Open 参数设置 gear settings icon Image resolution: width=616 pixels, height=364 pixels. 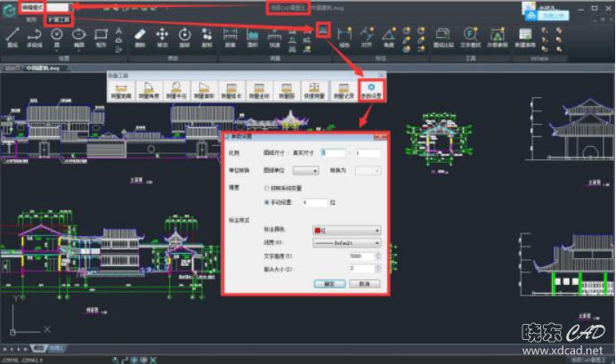tap(372, 90)
